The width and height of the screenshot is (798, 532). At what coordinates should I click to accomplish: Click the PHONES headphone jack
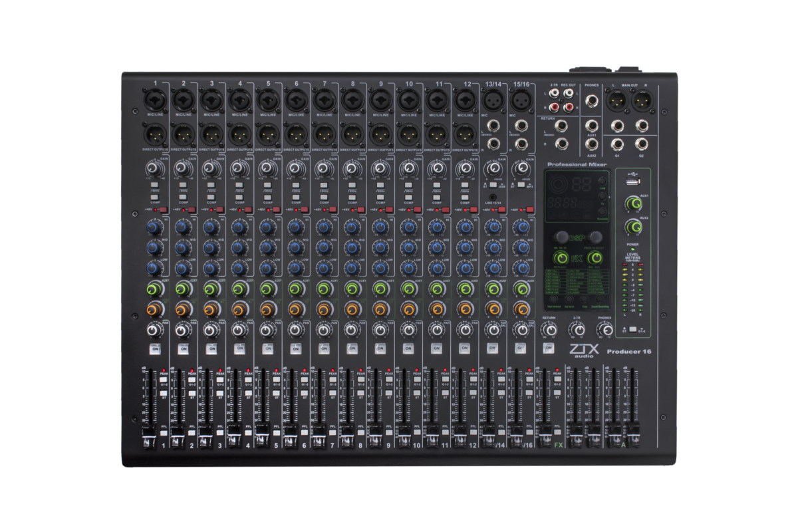pyautogui.click(x=591, y=102)
